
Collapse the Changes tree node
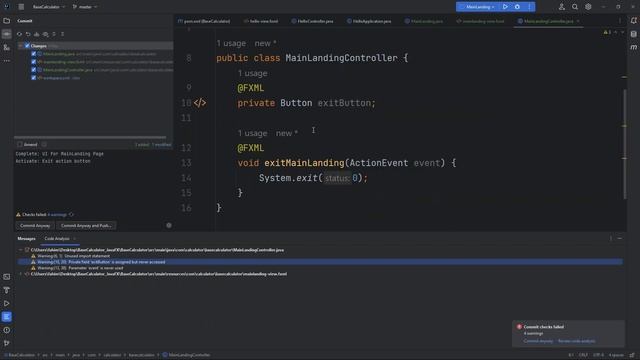pos(20,46)
